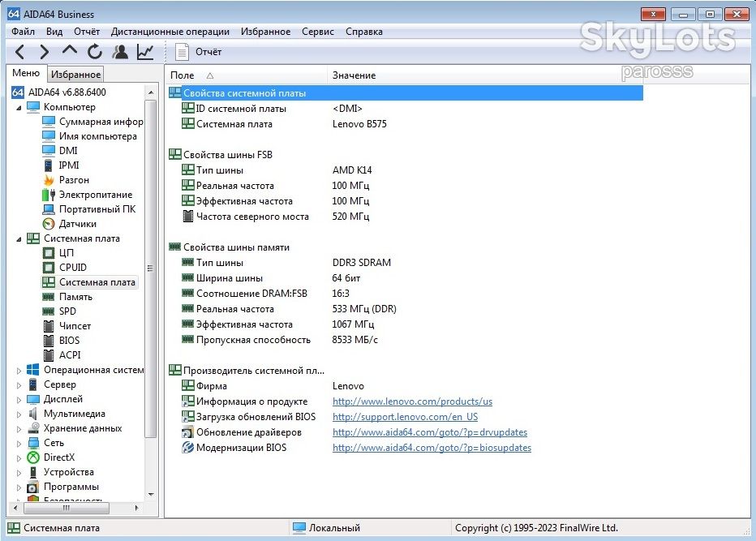
Task: Expand the Сеть tree node
Action: pos(19,443)
